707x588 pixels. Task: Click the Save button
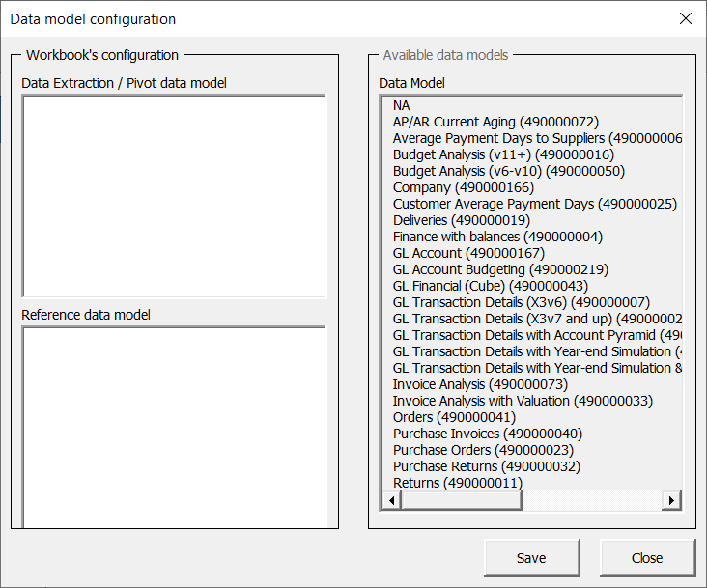pyautogui.click(x=531, y=558)
